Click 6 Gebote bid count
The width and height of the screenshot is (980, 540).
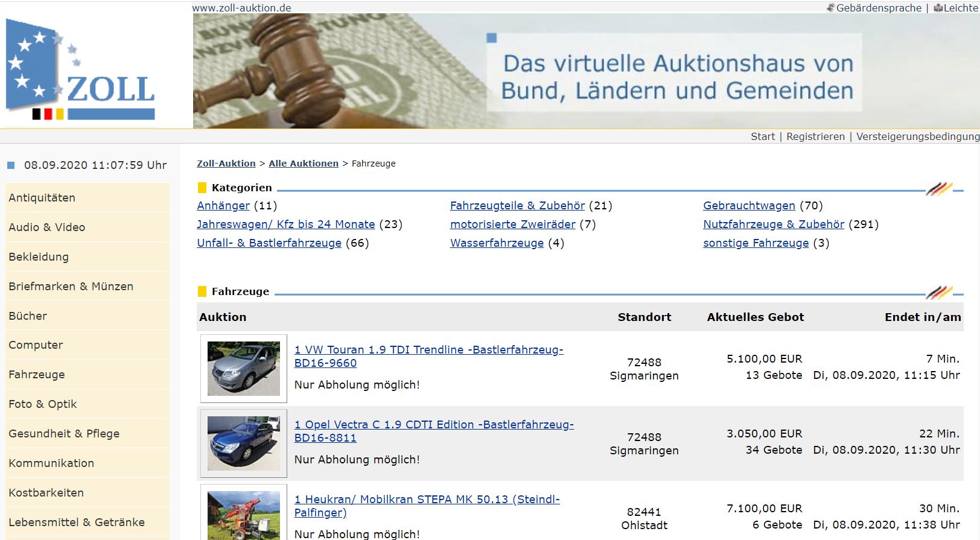(777, 525)
